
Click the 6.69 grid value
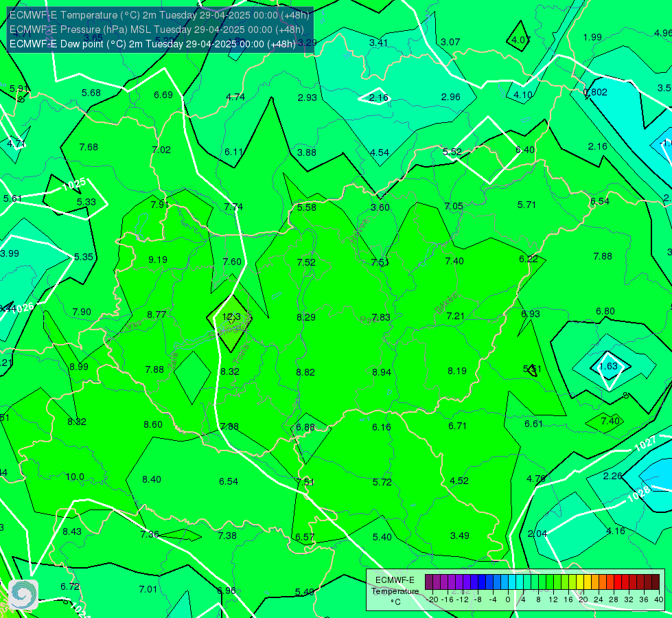click(163, 94)
